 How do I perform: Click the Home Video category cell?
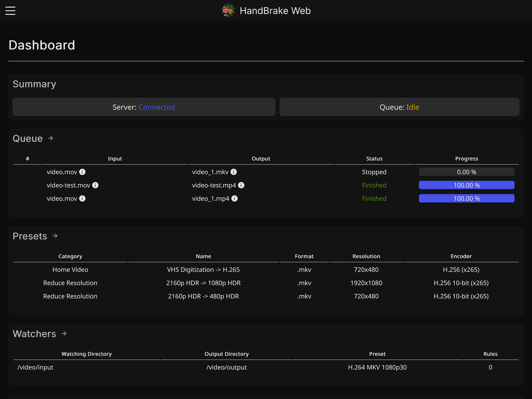[x=70, y=269]
